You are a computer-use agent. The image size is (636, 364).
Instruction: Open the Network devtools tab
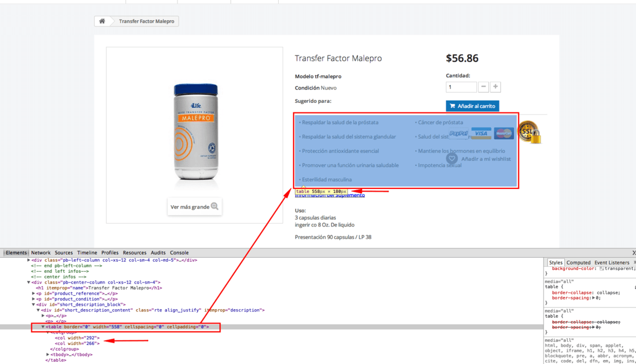click(x=41, y=252)
